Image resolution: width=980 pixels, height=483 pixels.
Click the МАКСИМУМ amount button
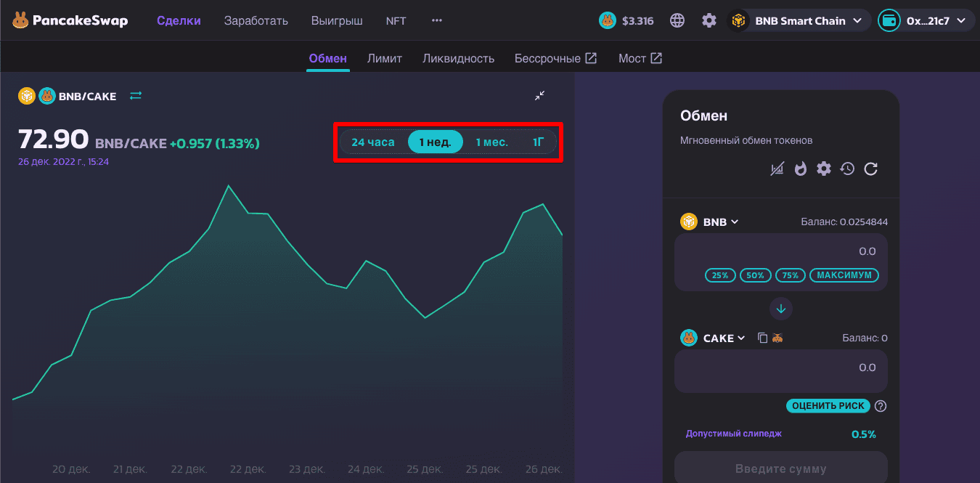pyautogui.click(x=844, y=275)
